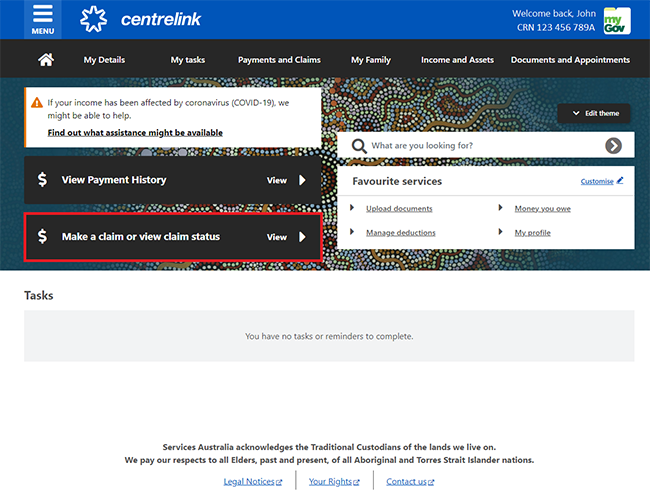Click the View Payment History button
This screenshot has height=494, width=650.
tap(173, 180)
